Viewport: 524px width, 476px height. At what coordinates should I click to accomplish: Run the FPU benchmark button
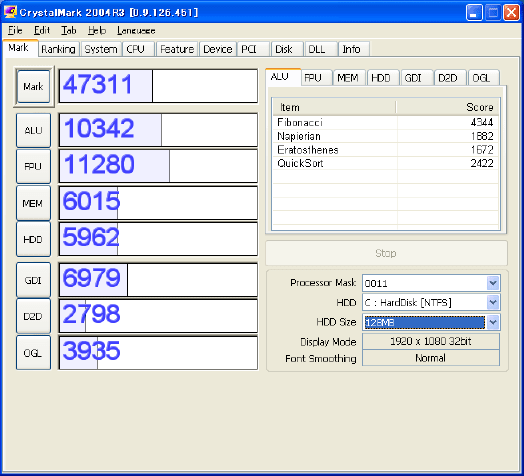point(33,166)
